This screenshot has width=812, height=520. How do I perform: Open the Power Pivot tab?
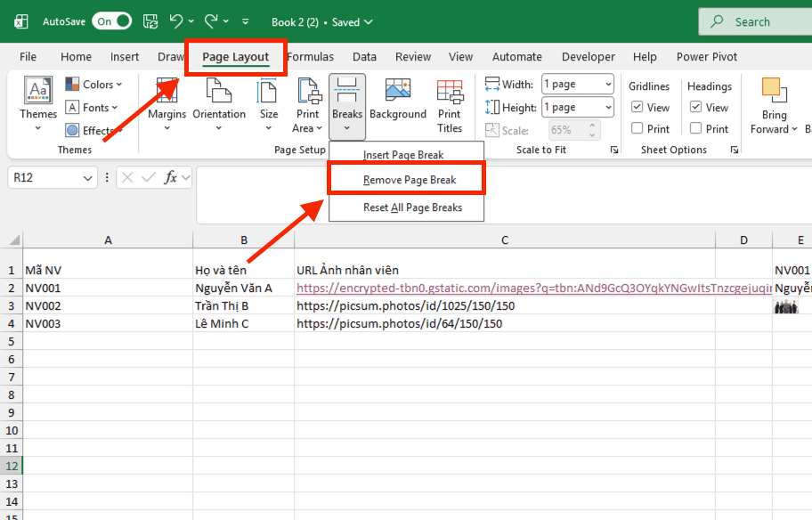pyautogui.click(x=706, y=57)
